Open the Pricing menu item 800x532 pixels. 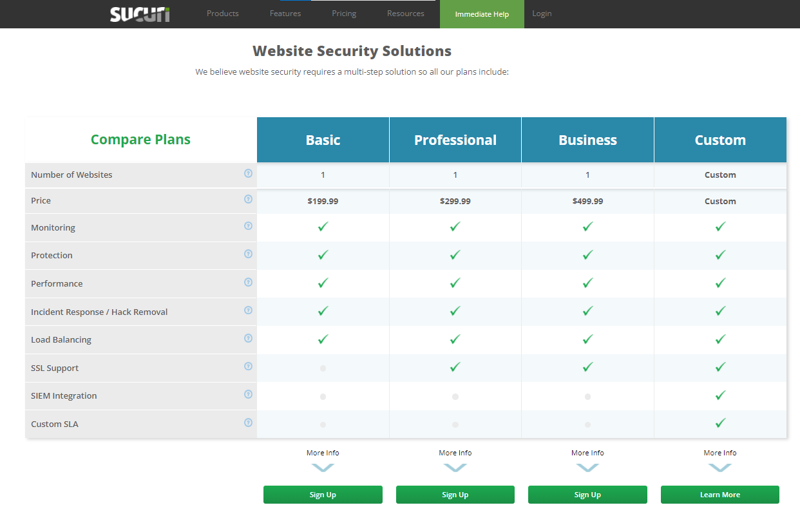[x=344, y=14]
